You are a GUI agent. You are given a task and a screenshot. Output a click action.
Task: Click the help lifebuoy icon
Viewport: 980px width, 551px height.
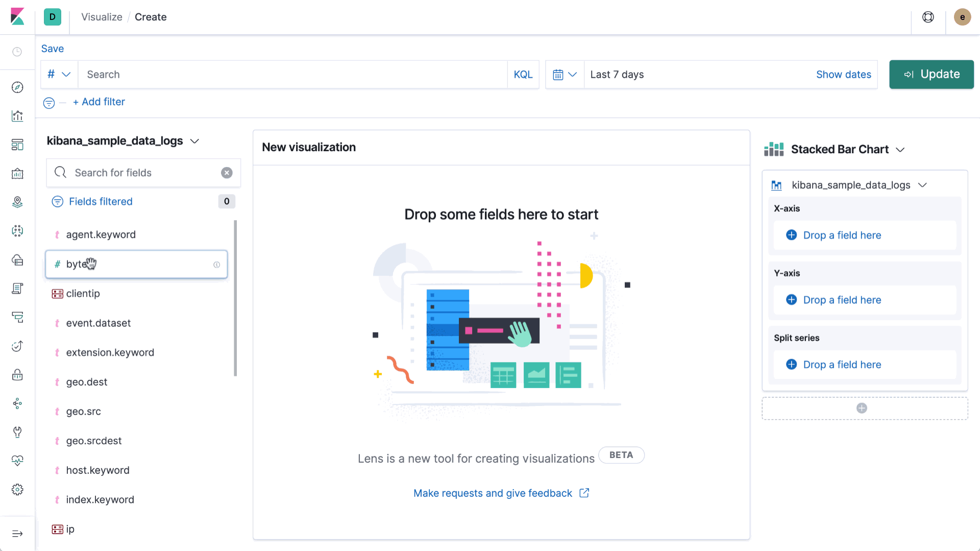point(928,17)
